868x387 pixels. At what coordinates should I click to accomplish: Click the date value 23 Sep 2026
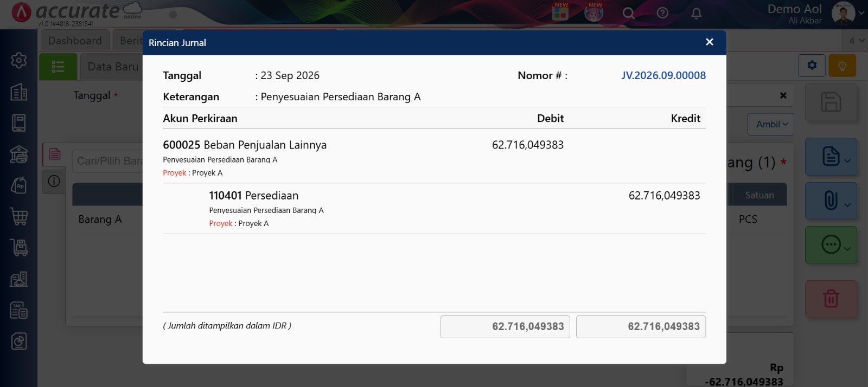290,75
